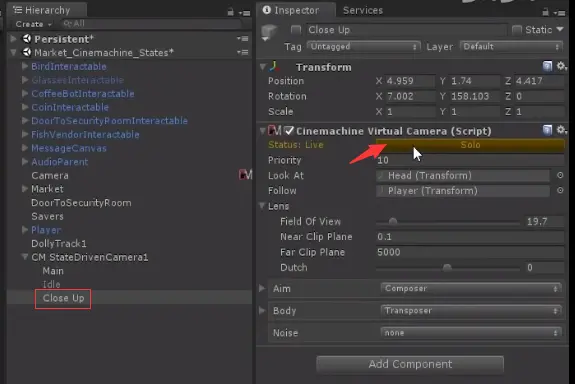
Task: Expand the BirdInteractable tree arrow
Action: tap(25, 66)
